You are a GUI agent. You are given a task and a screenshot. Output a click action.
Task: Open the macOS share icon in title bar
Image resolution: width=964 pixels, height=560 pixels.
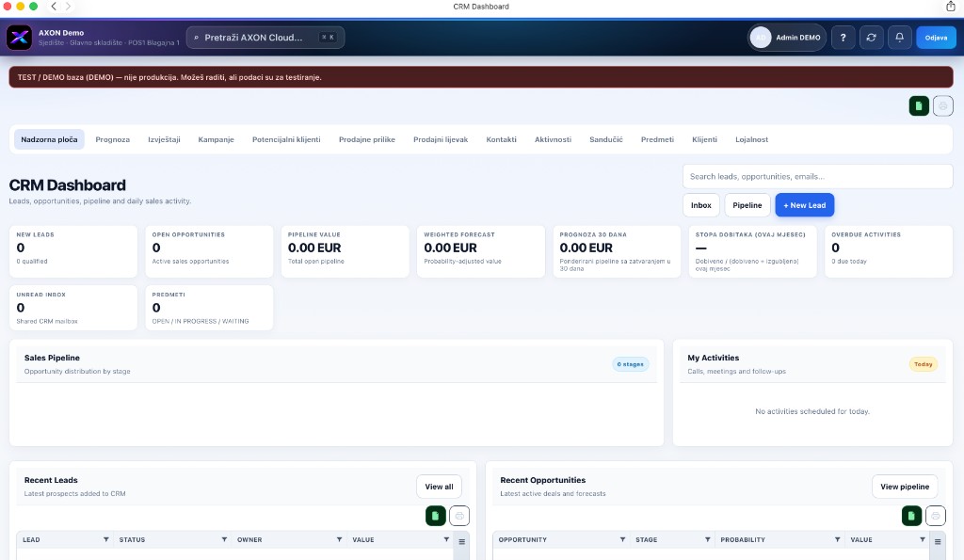pyautogui.click(x=950, y=7)
